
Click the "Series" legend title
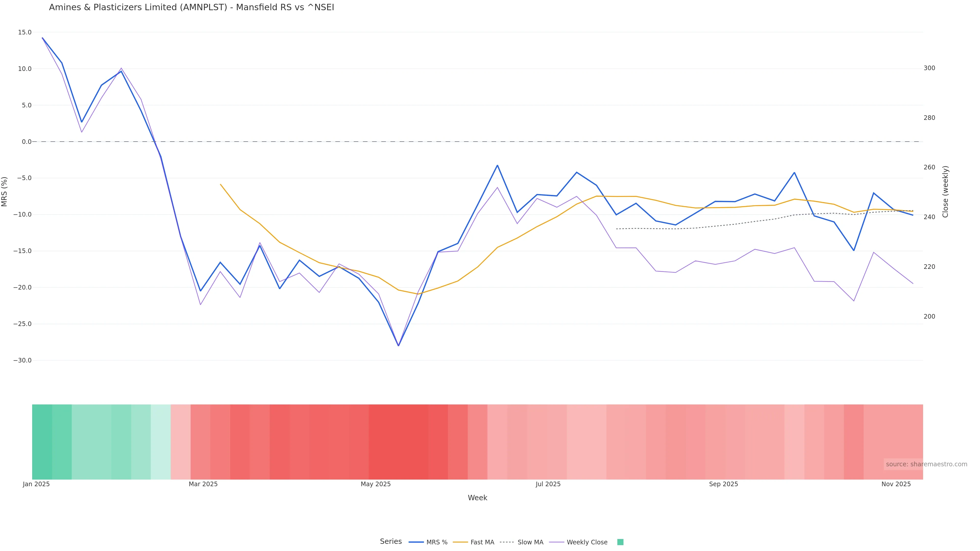point(391,542)
